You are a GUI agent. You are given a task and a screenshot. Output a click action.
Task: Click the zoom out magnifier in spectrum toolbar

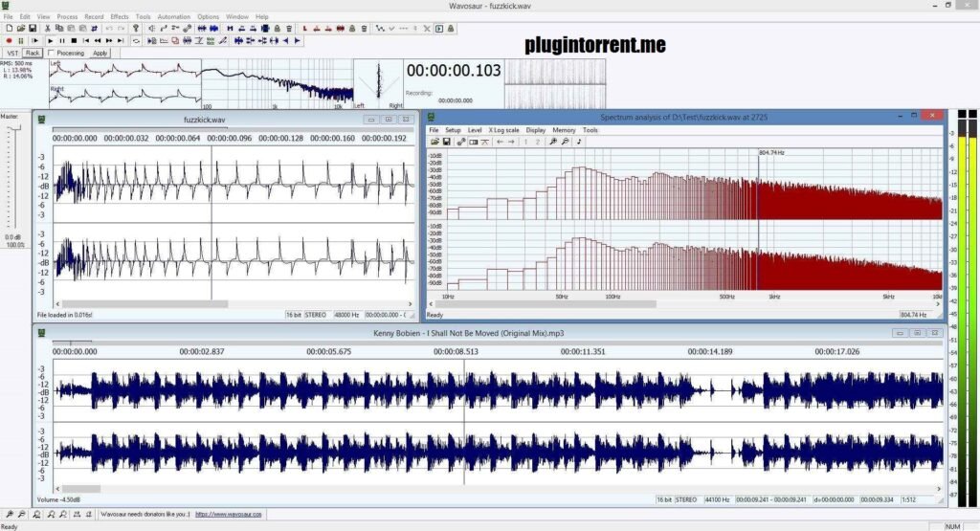565,142
